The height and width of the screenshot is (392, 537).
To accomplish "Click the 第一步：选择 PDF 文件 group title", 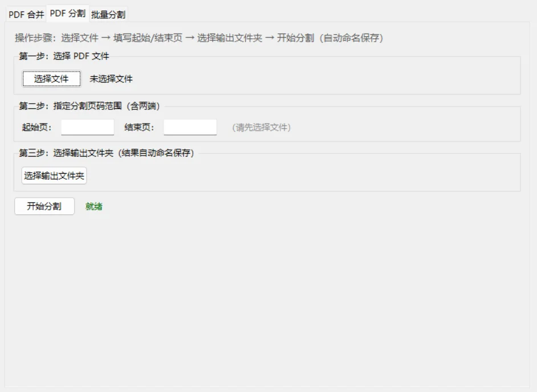I will coord(64,56).
